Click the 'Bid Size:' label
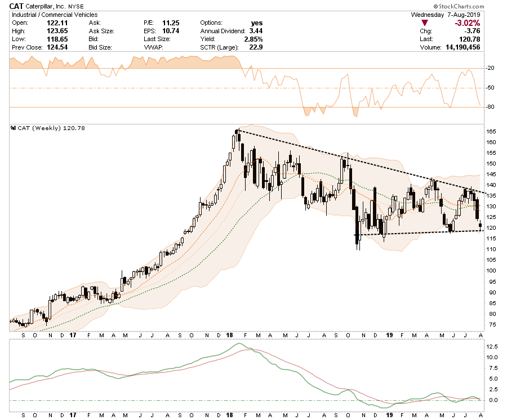 tap(100, 47)
